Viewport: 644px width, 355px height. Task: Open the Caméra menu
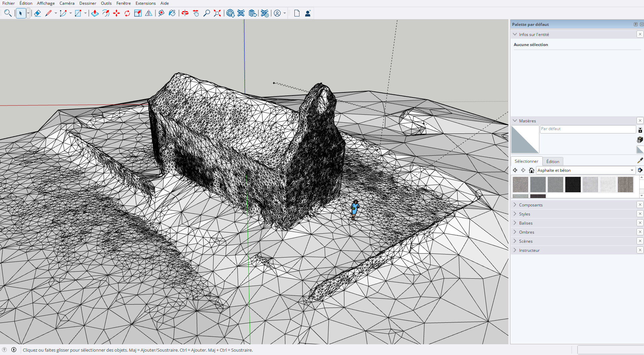67,3
